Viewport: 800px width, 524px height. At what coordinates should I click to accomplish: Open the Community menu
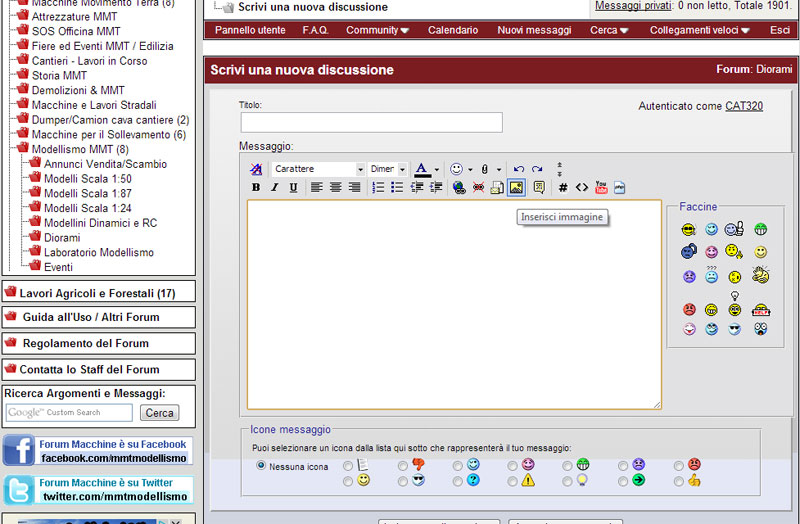click(x=377, y=30)
